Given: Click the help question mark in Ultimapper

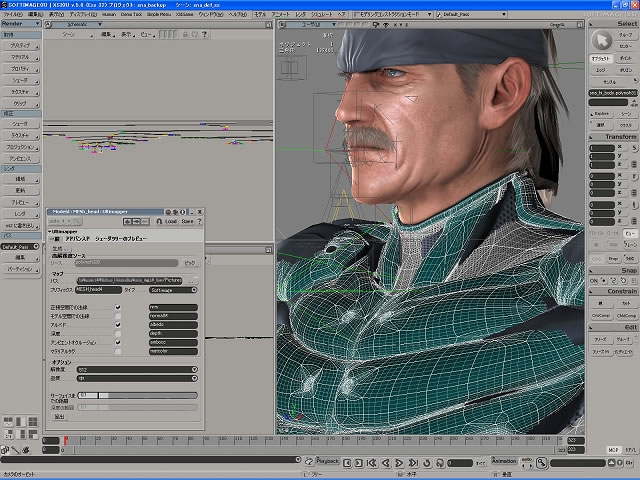Looking at the screenshot, I should coord(198,222).
